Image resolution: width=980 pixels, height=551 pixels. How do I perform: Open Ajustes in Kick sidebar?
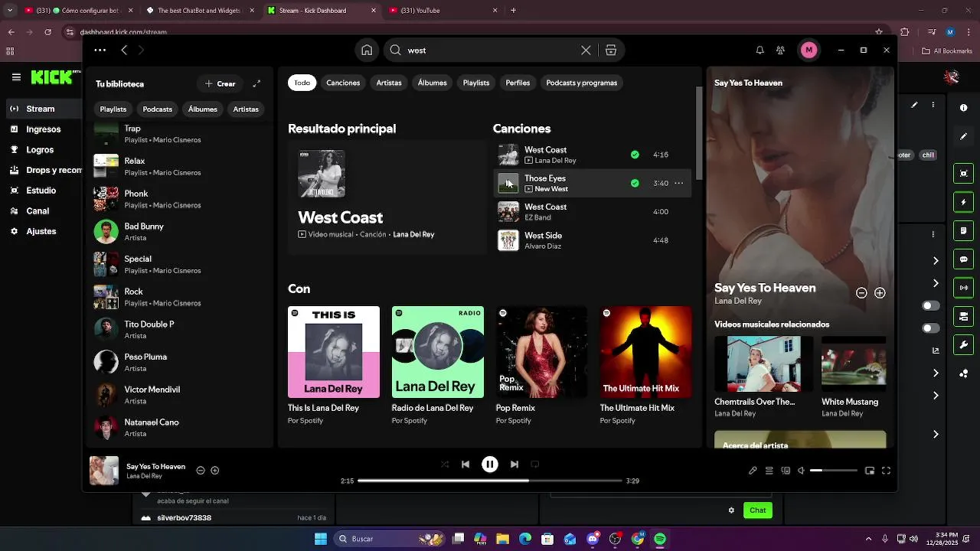point(41,231)
